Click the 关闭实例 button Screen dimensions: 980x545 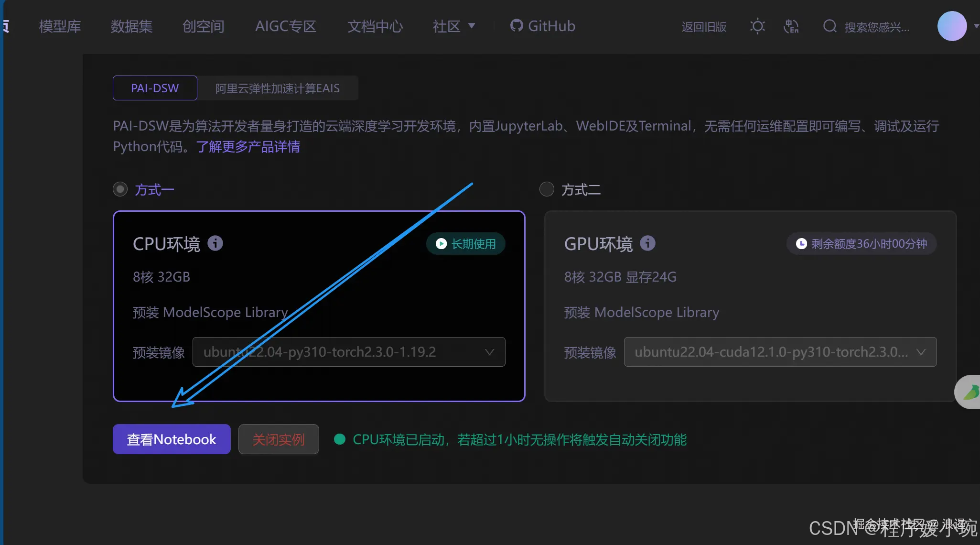tap(279, 439)
